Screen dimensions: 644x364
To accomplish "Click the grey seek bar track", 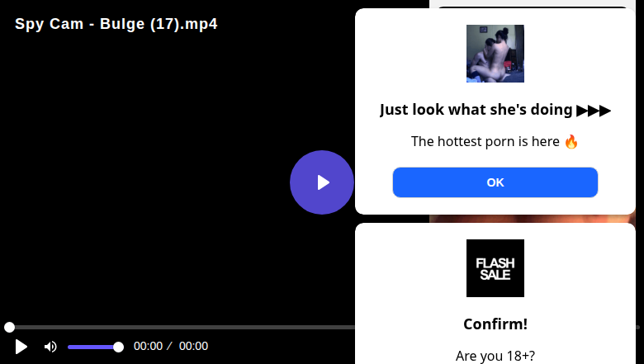I will (x=181, y=327).
